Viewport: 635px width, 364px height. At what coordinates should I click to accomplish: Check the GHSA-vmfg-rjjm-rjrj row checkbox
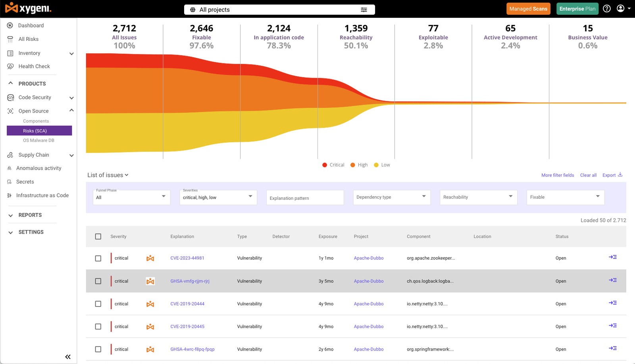pos(98,281)
